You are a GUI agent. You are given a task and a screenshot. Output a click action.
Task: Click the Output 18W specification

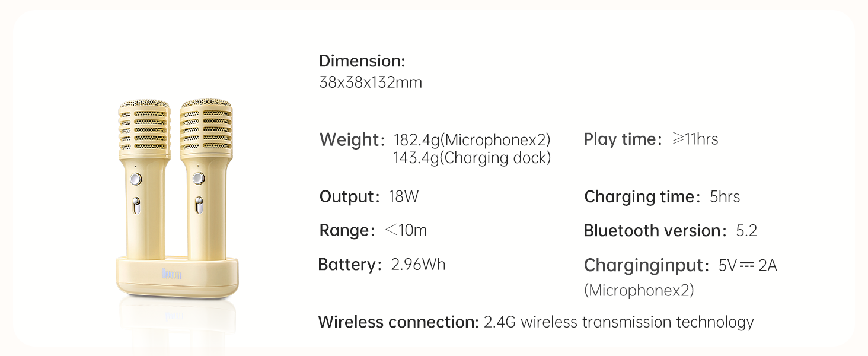(369, 196)
